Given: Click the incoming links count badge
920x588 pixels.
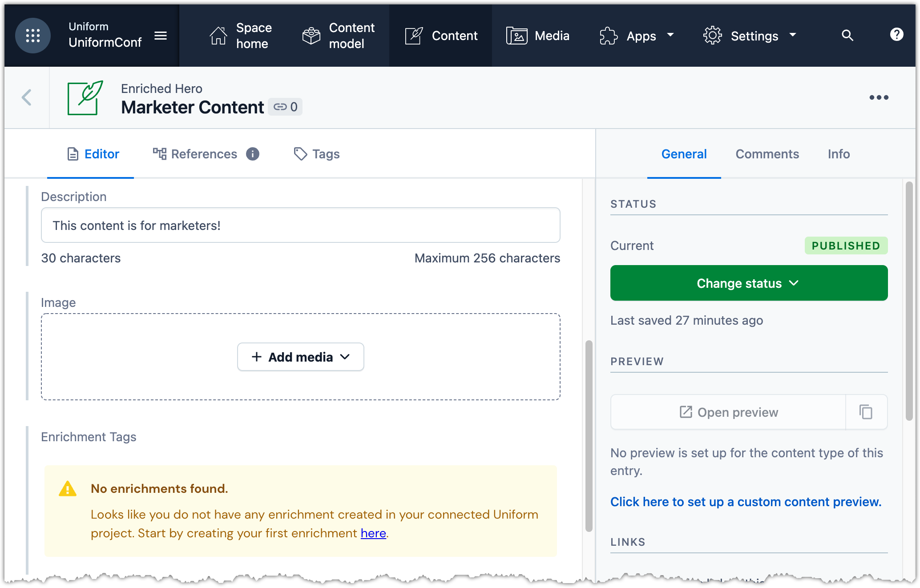Looking at the screenshot, I should [285, 107].
